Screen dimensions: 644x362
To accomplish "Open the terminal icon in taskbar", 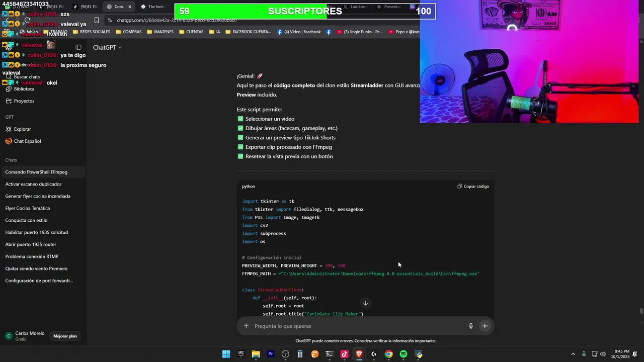I will coord(330,354).
